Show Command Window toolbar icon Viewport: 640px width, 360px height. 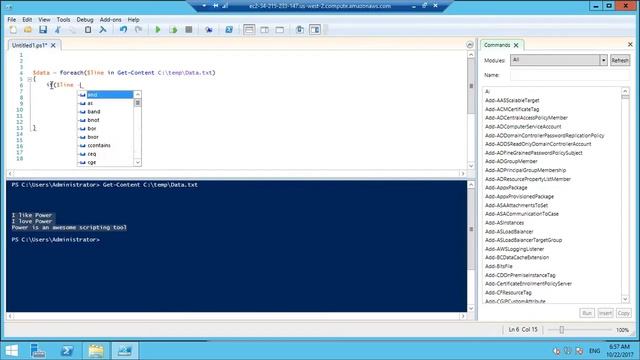pos(300,29)
